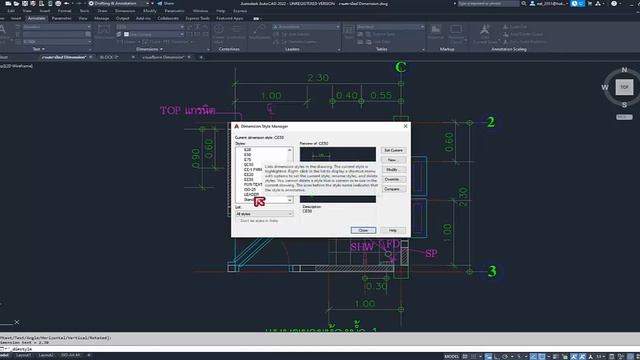The image size is (640, 360).
Task: Click the Open file icon in quick access toolbar
Action: (x=17, y=3)
